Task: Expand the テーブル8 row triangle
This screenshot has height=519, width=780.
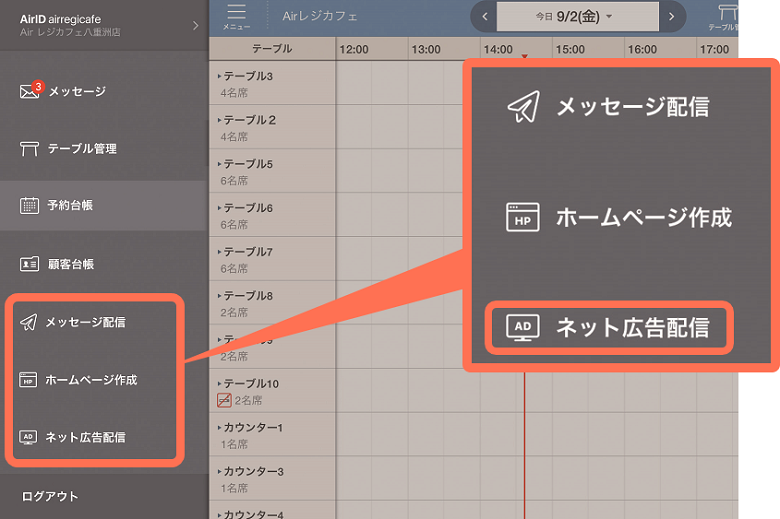Action: pos(219,296)
